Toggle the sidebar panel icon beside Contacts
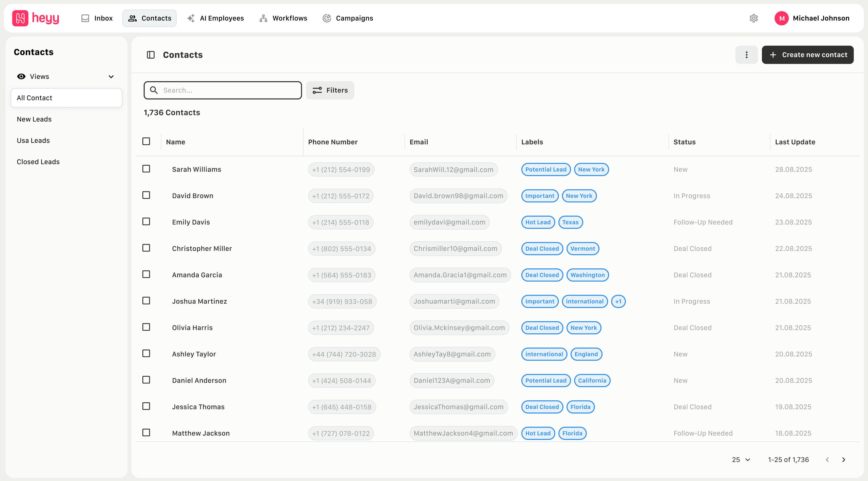868x481 pixels. (151, 55)
